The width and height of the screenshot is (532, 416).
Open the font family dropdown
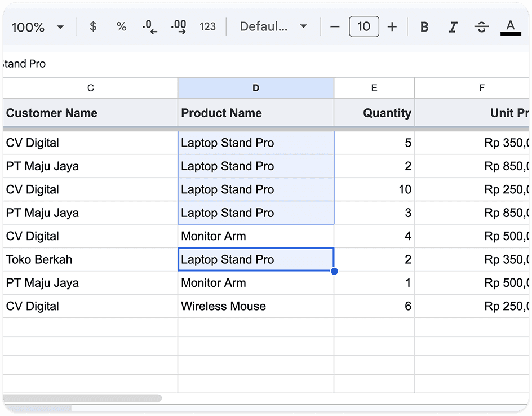pyautogui.click(x=273, y=26)
